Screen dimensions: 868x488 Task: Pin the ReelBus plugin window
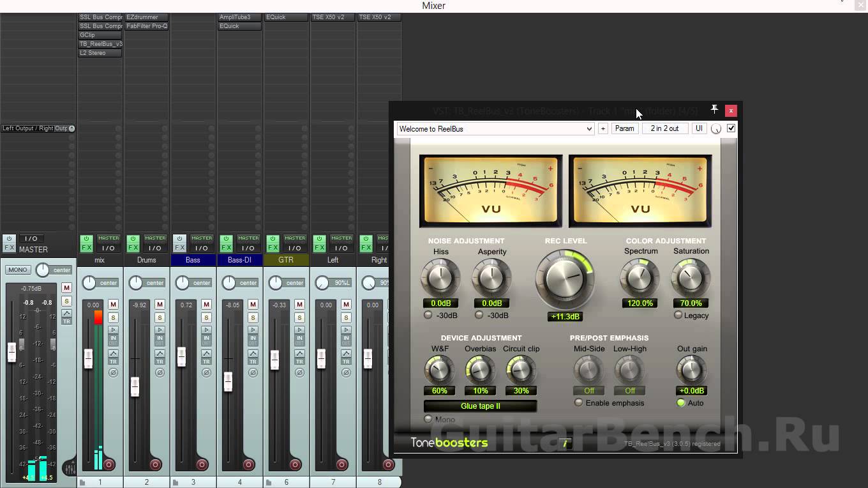[x=714, y=110]
